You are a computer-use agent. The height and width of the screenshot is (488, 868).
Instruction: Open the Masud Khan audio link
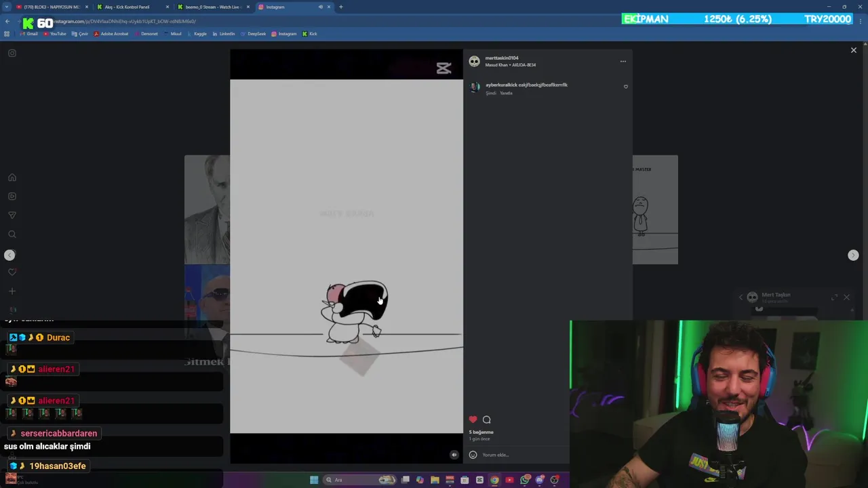click(510, 65)
